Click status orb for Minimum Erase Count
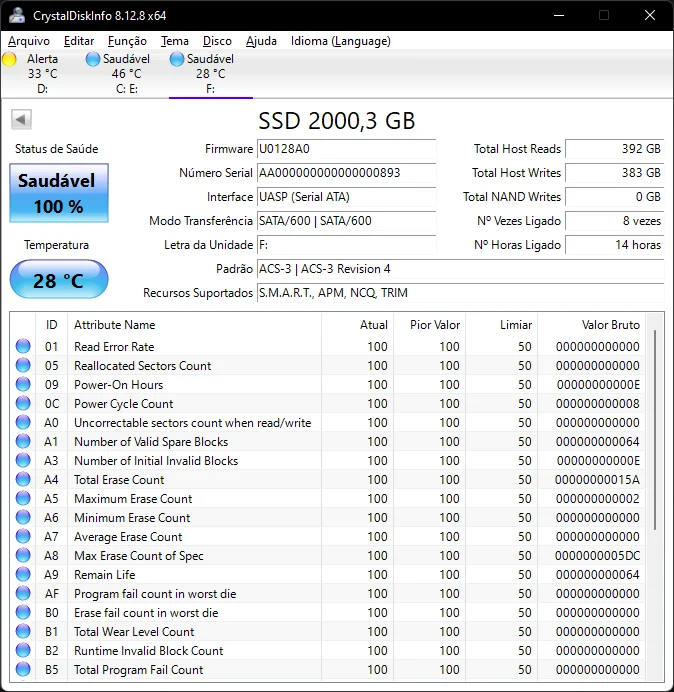Image resolution: width=674 pixels, height=692 pixels. pyautogui.click(x=23, y=517)
